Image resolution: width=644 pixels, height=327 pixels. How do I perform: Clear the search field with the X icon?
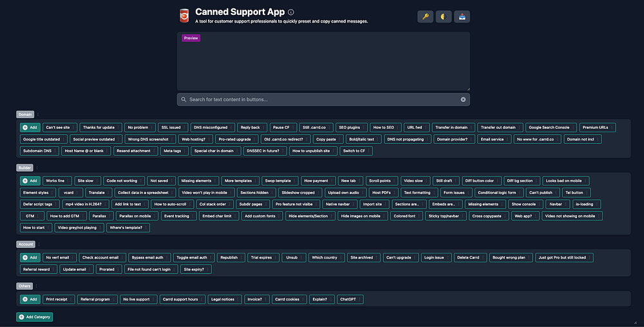(463, 99)
